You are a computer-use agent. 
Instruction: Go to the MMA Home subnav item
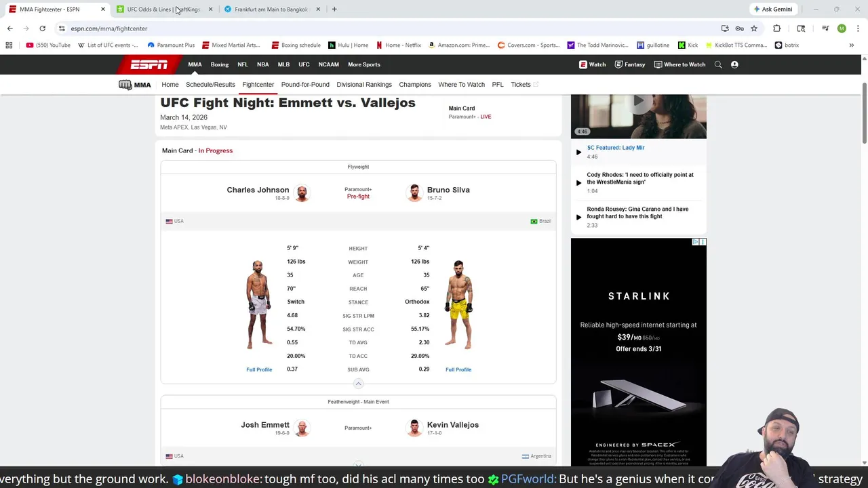(x=170, y=85)
